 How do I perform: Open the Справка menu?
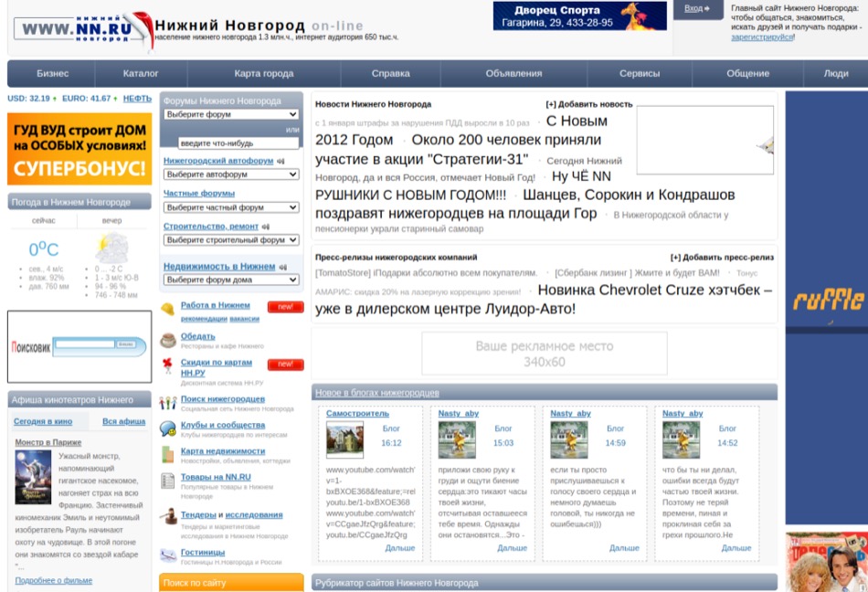coord(391,74)
